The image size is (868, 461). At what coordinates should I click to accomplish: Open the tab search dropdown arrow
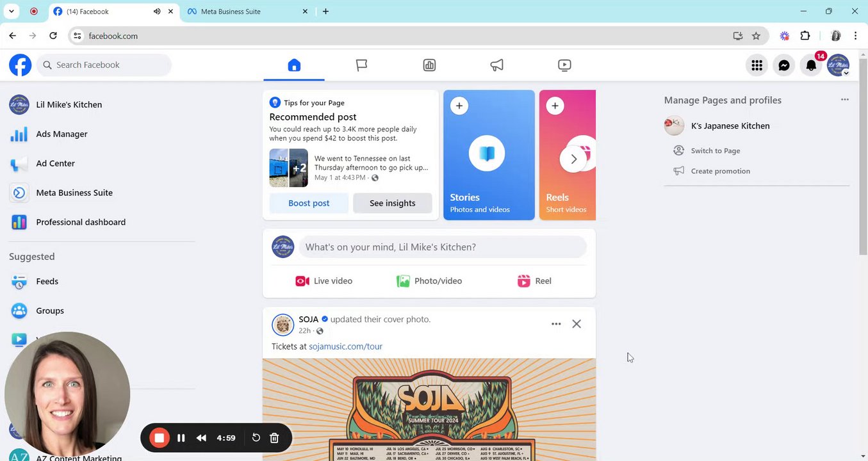click(x=12, y=12)
